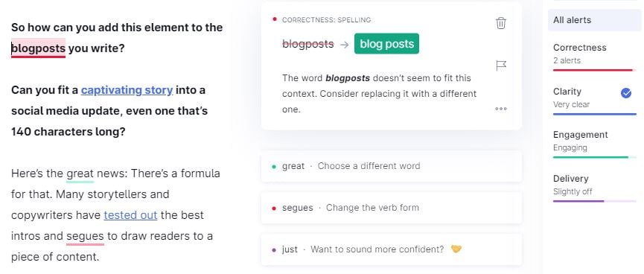Open the three-dot more options menu
Screen dimensions: 644x274
(500, 109)
